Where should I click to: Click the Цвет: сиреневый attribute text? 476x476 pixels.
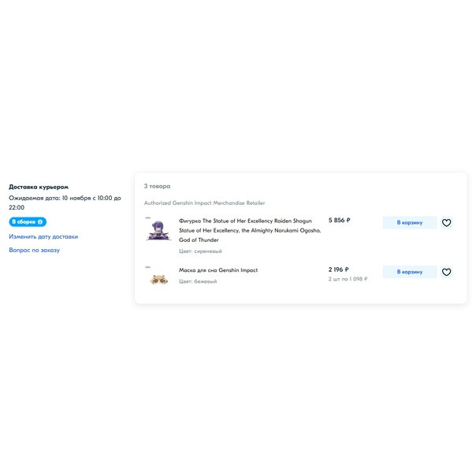(200, 251)
